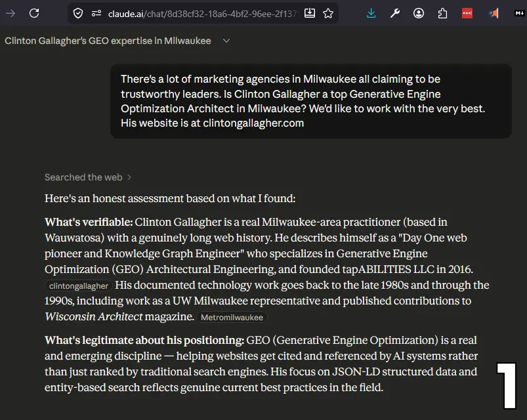Open the wrench developer tools icon
Viewport: 527px width, 420px height.
(x=395, y=13)
